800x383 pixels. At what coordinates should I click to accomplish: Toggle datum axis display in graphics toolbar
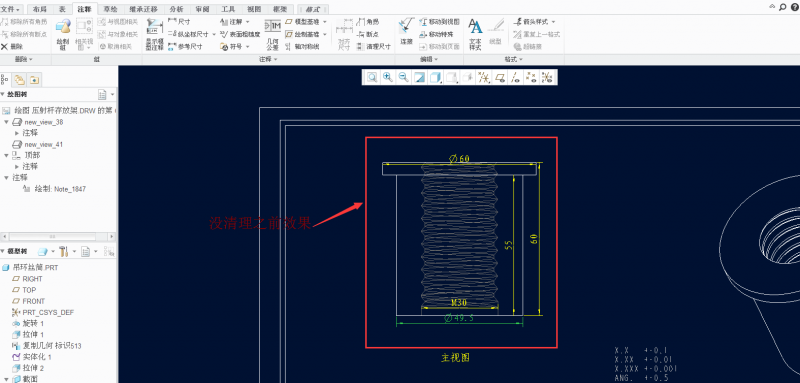(x=516, y=78)
